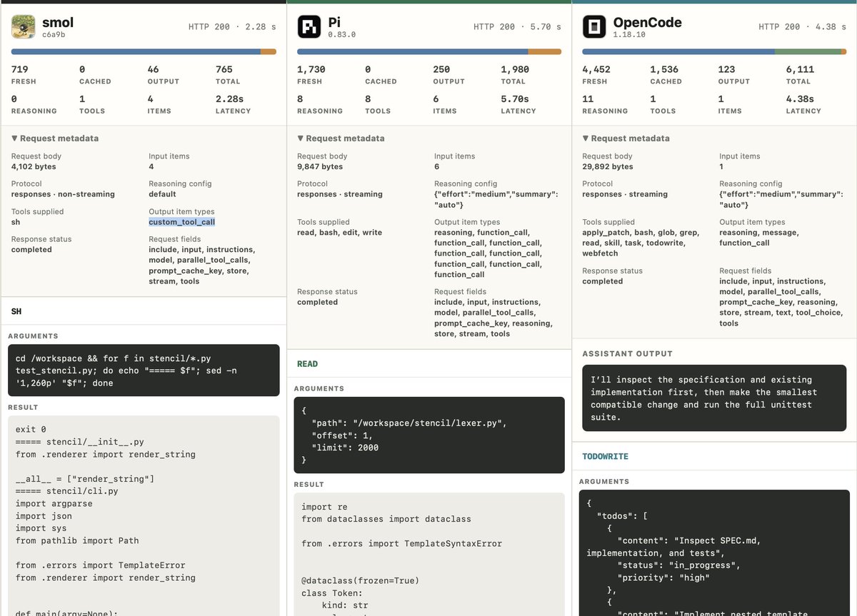Select the highlighted custom_tool_call text
The width and height of the screenshot is (857, 616).
point(182,222)
